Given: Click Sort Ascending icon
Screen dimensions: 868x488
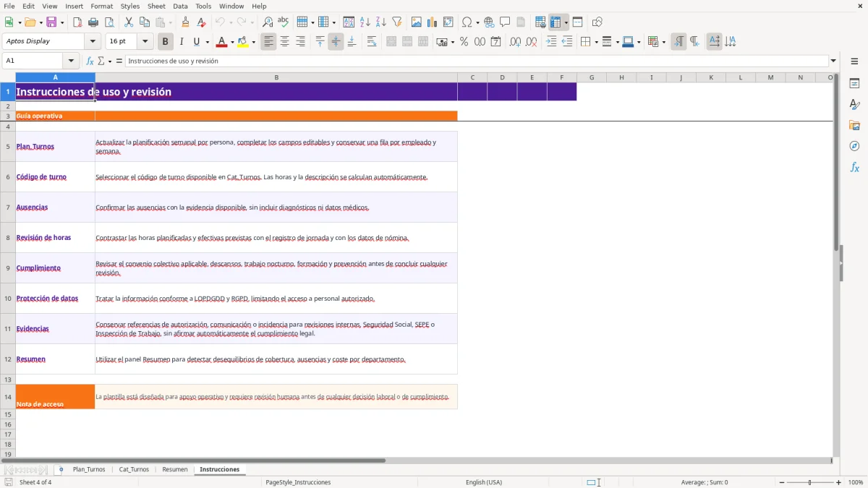Looking at the screenshot, I should [x=365, y=22].
